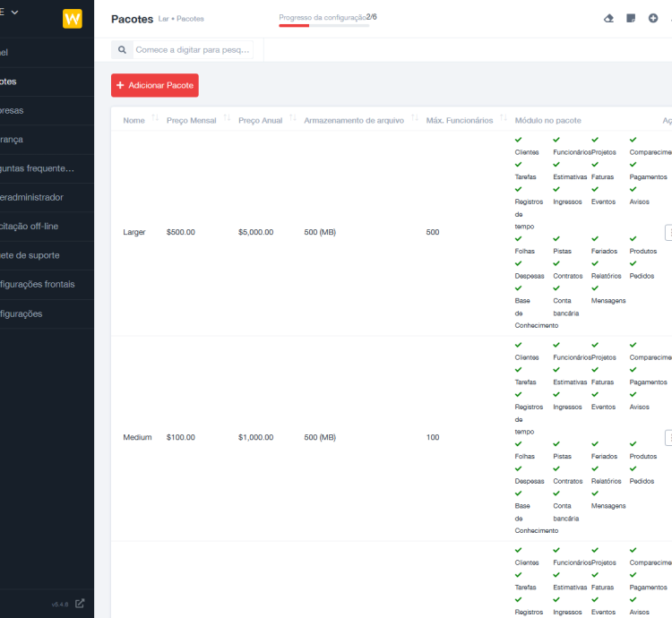Image resolution: width=672 pixels, height=618 pixels.
Task: Open the FAQ item in sidebar menu
Action: (36, 168)
